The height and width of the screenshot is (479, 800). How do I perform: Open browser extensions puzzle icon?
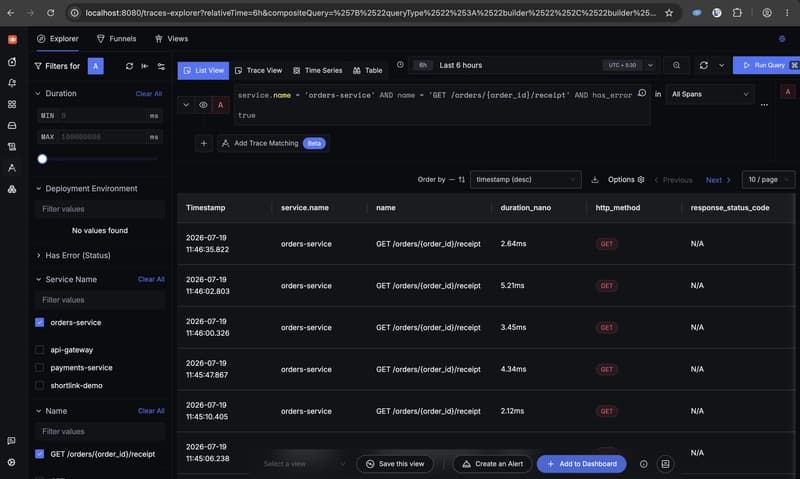(x=737, y=13)
